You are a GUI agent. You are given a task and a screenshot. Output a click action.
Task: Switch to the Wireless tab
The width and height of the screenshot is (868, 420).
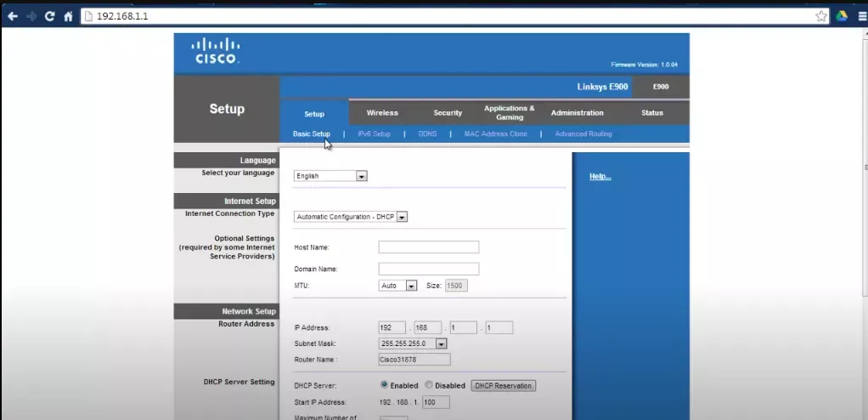tap(382, 112)
